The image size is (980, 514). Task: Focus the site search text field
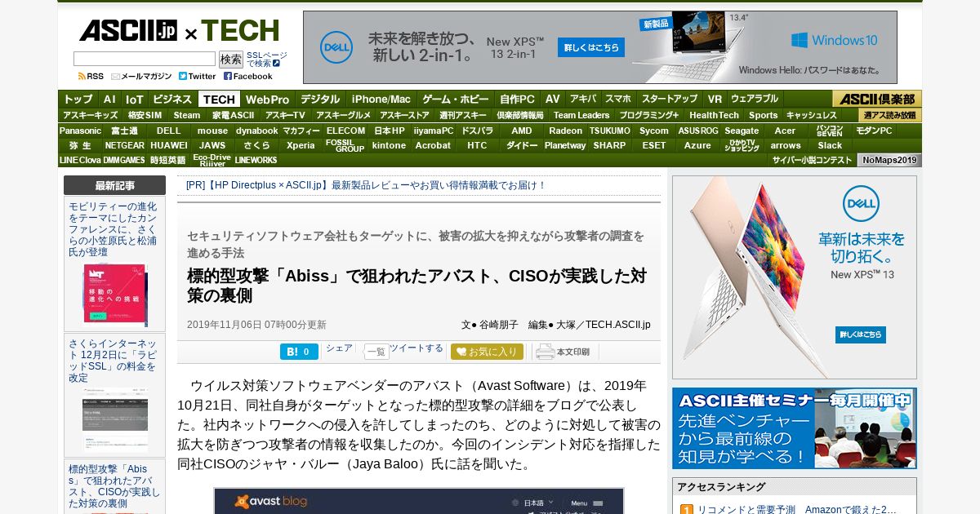(x=145, y=59)
